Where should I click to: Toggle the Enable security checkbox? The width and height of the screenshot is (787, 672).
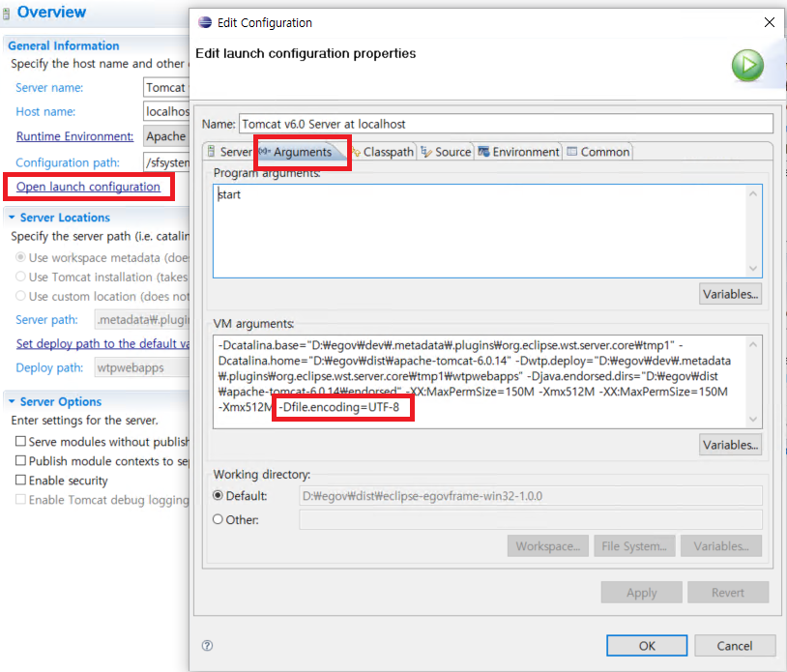point(20,480)
